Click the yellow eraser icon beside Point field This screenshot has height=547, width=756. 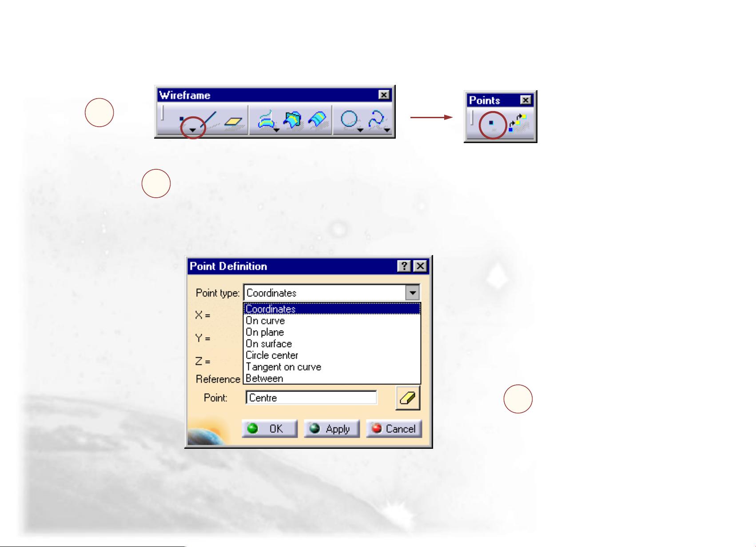[408, 398]
